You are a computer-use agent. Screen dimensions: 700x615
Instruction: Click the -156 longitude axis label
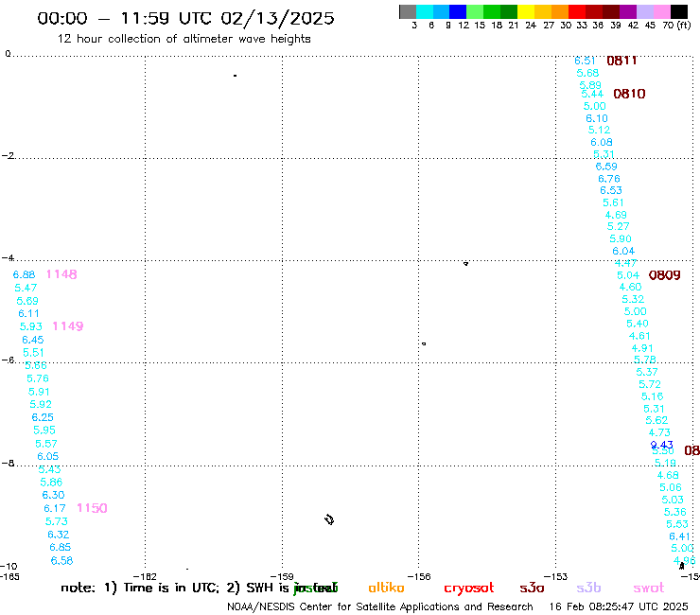tap(419, 576)
